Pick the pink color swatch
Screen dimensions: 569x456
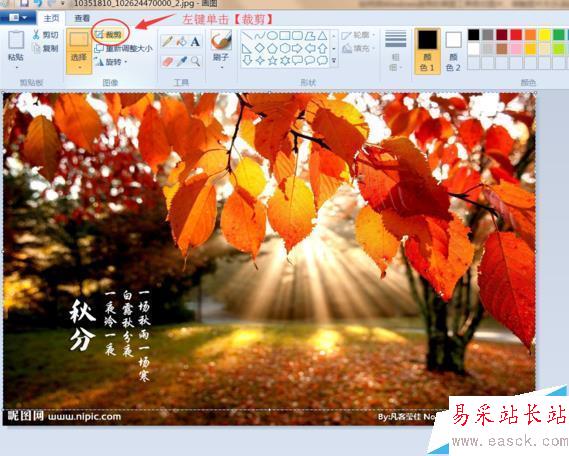(x=516, y=49)
